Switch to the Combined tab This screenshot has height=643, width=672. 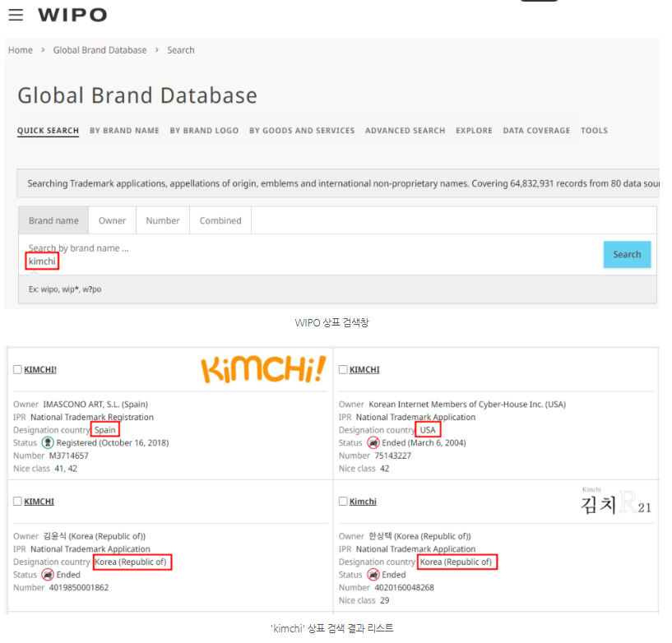220,220
